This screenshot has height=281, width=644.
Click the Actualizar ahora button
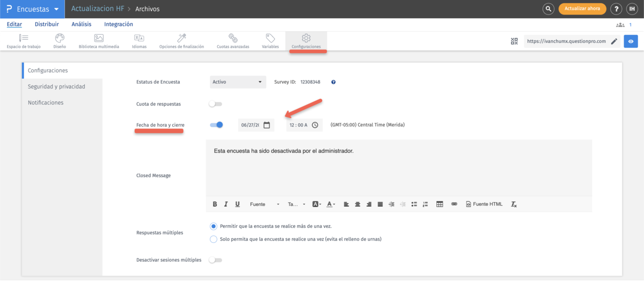coord(582,9)
